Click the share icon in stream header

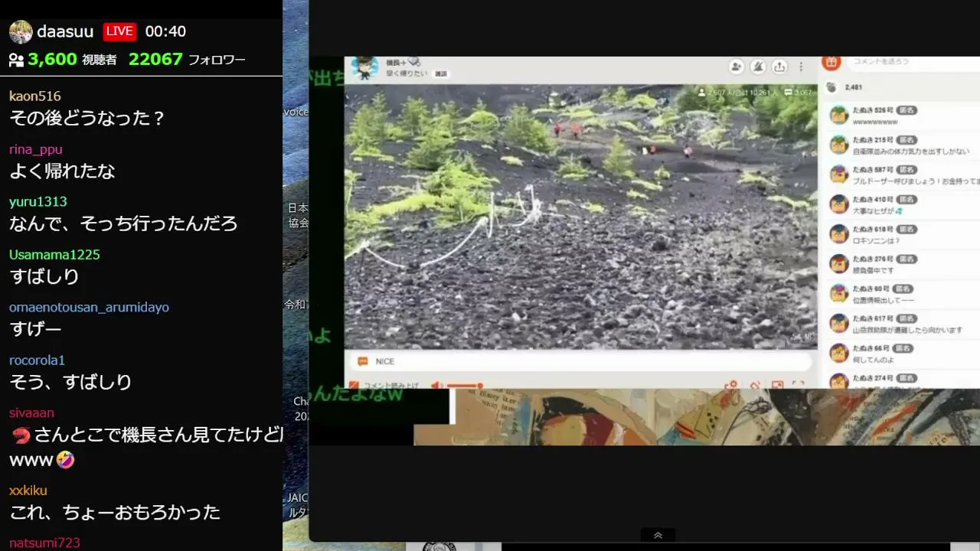point(779,67)
